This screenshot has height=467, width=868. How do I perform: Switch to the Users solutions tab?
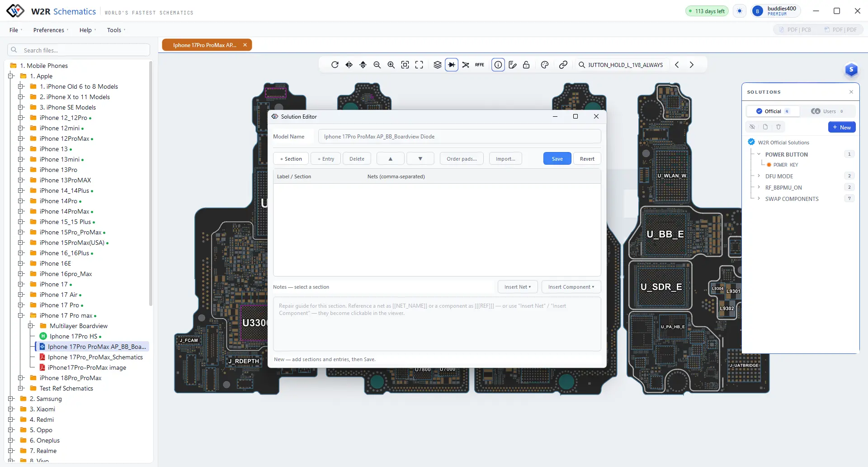[827, 111]
